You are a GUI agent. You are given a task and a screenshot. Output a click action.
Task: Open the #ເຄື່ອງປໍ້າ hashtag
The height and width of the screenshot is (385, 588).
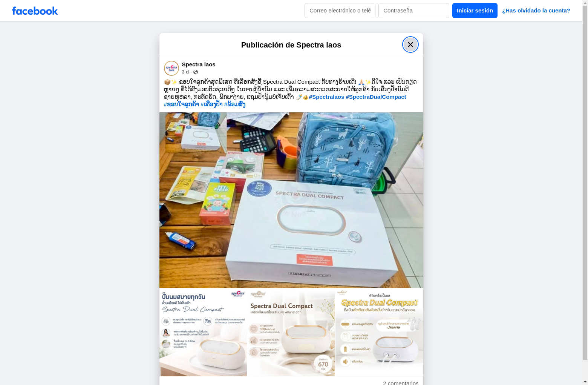coord(211,104)
